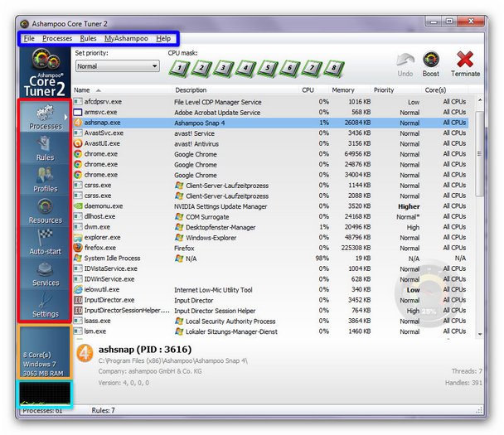Click the red Terminate X icon

465,60
